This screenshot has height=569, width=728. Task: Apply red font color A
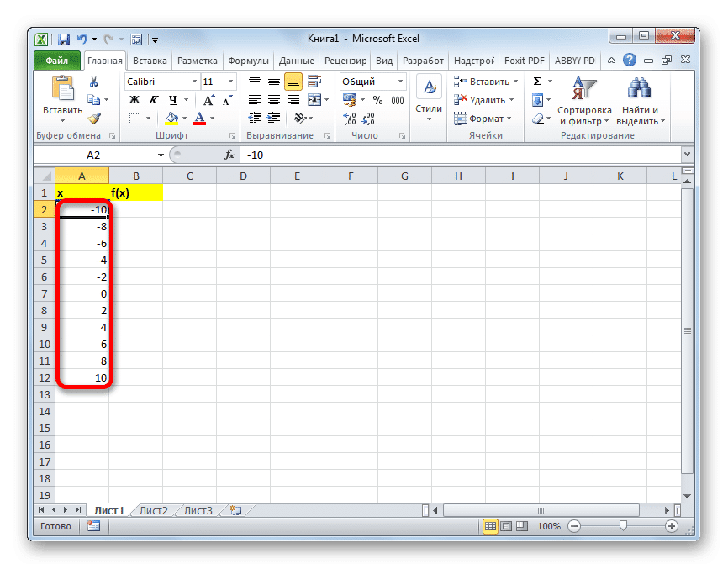pyautogui.click(x=199, y=119)
